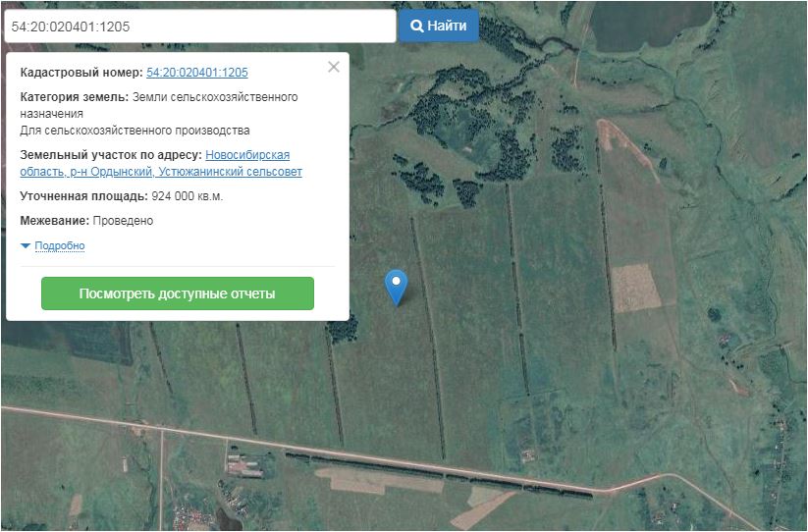Close the cadastral info popup
This screenshot has width=808, height=532.
pos(334,67)
